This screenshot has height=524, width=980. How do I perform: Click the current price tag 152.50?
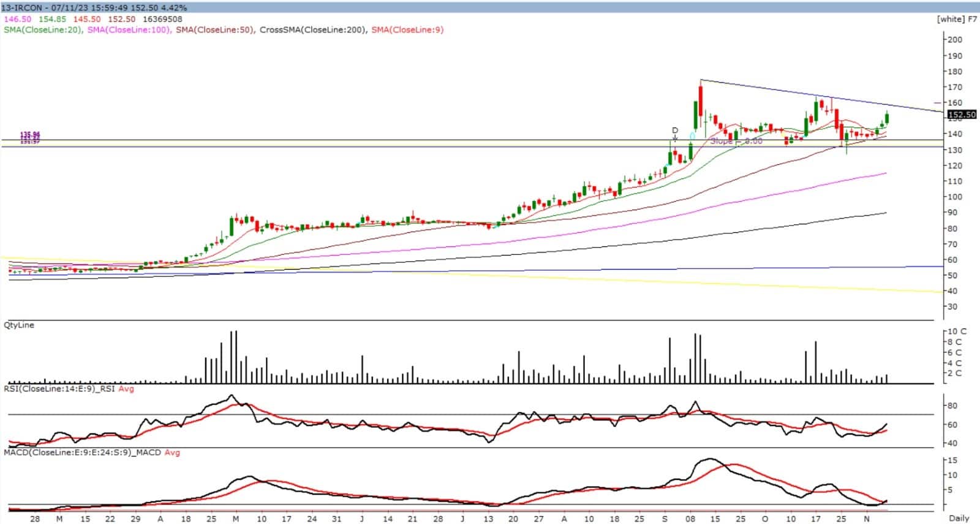[x=961, y=115]
